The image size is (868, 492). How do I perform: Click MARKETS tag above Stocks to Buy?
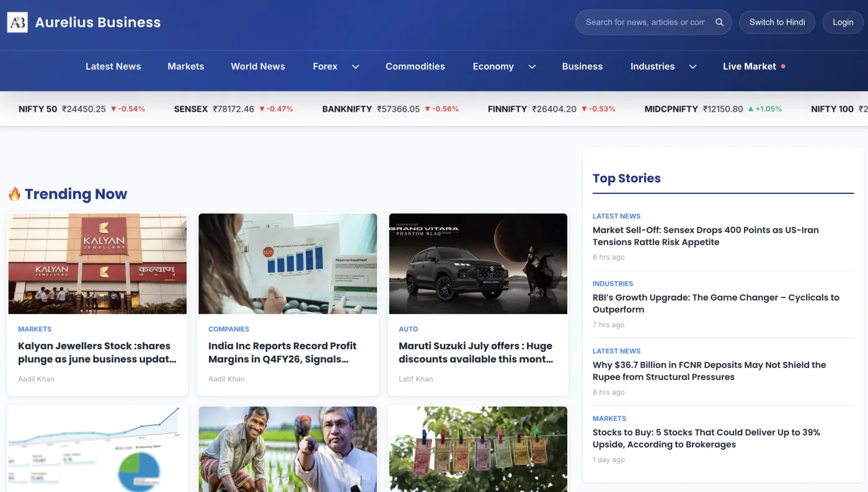[x=609, y=419]
